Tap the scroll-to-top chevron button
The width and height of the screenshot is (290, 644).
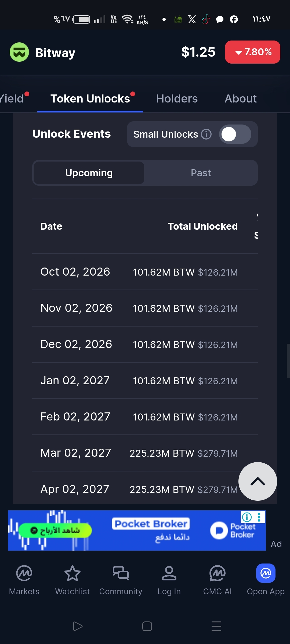coord(258,481)
